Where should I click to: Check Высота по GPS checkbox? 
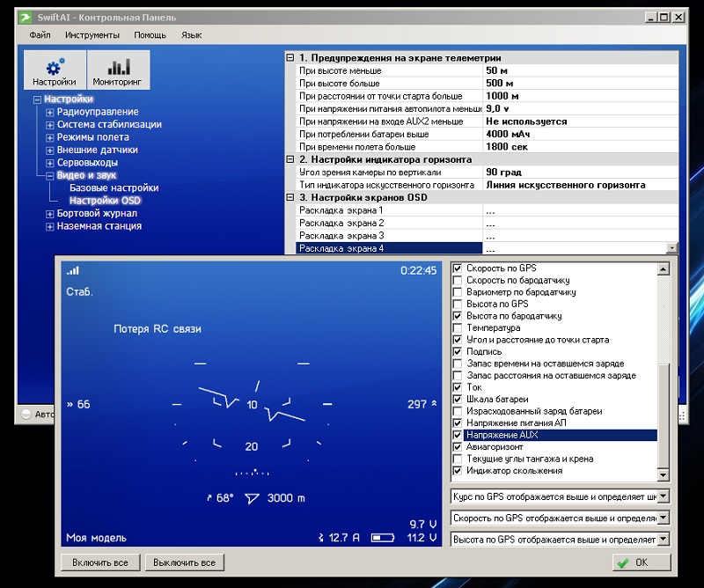pyautogui.click(x=458, y=304)
